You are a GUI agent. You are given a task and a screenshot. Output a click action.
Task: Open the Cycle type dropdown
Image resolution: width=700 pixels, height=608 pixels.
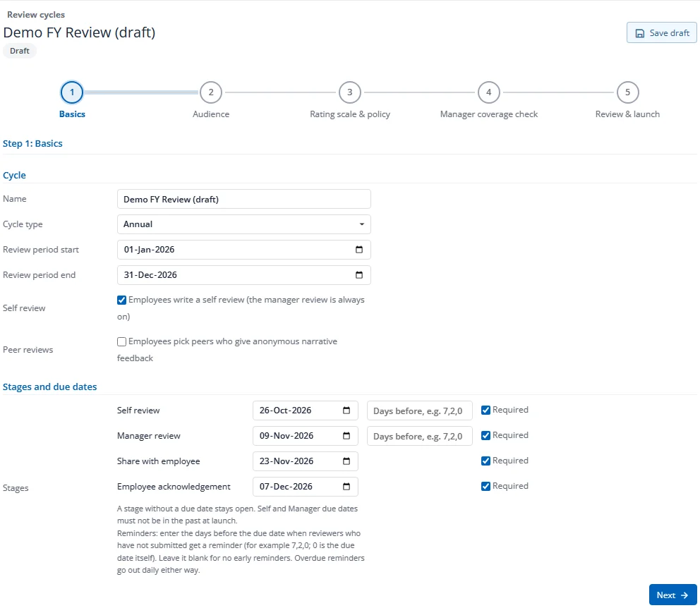tap(243, 224)
